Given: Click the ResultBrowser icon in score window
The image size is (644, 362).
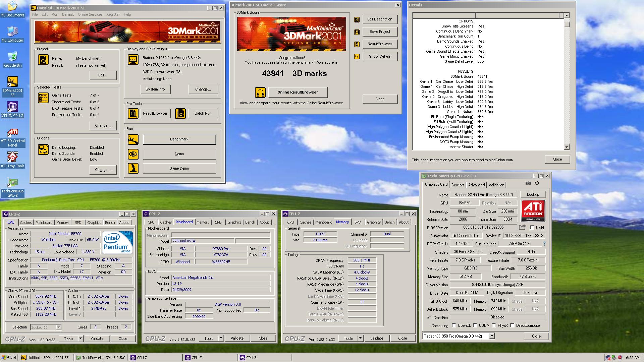Looking at the screenshot, I should point(357,44).
